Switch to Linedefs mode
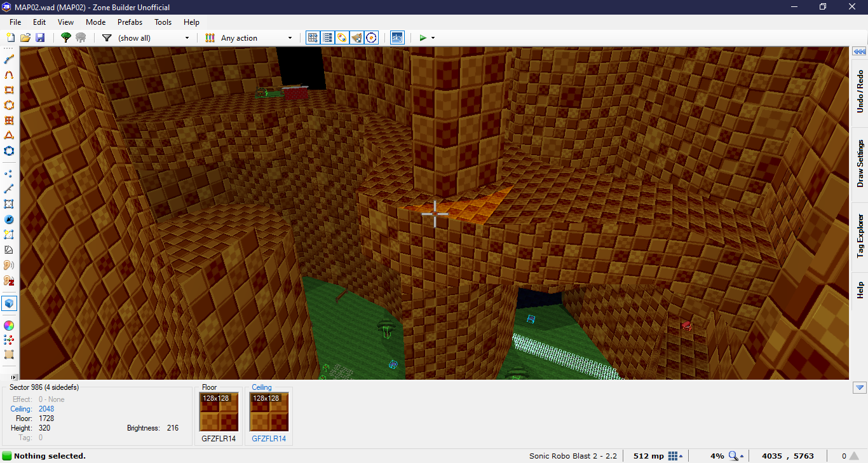 pos(9,188)
